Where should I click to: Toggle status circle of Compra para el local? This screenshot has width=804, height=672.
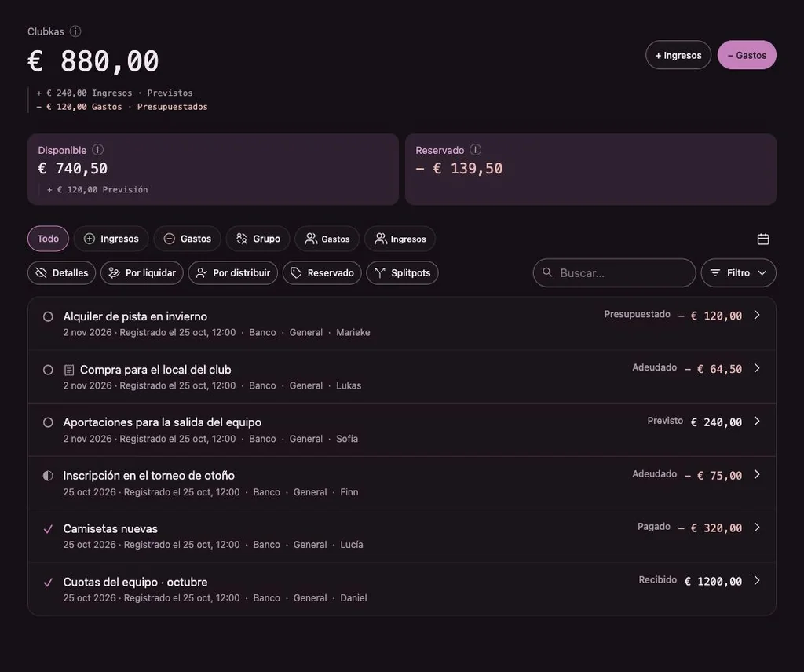point(48,370)
